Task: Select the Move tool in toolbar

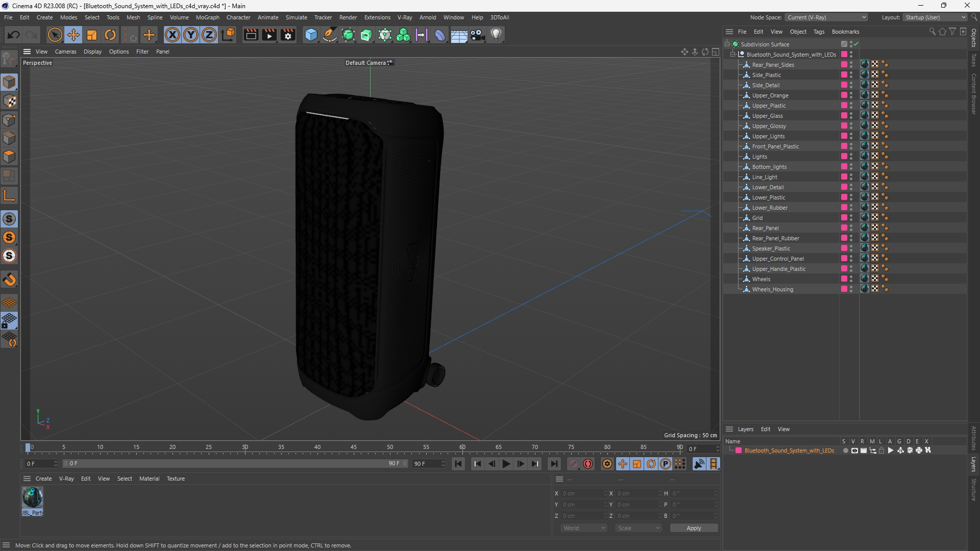Action: 73,35
